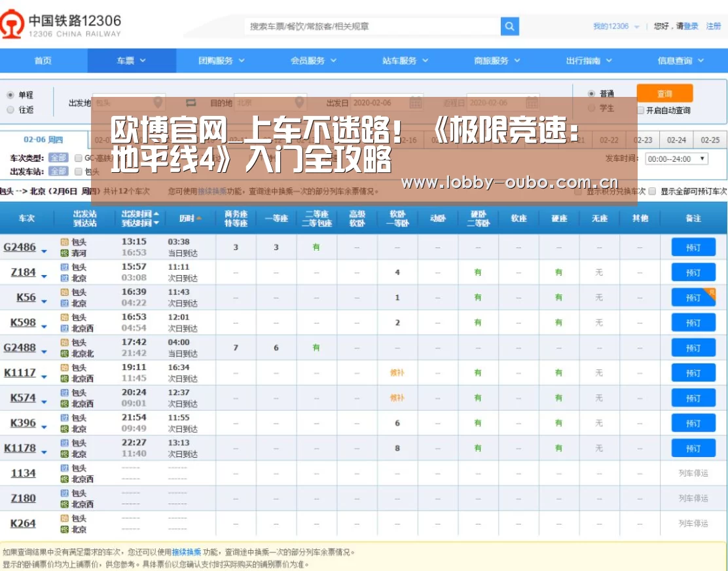Tick 显示全部可预订车次 checkbox
728x571 pixels.
click(652, 191)
